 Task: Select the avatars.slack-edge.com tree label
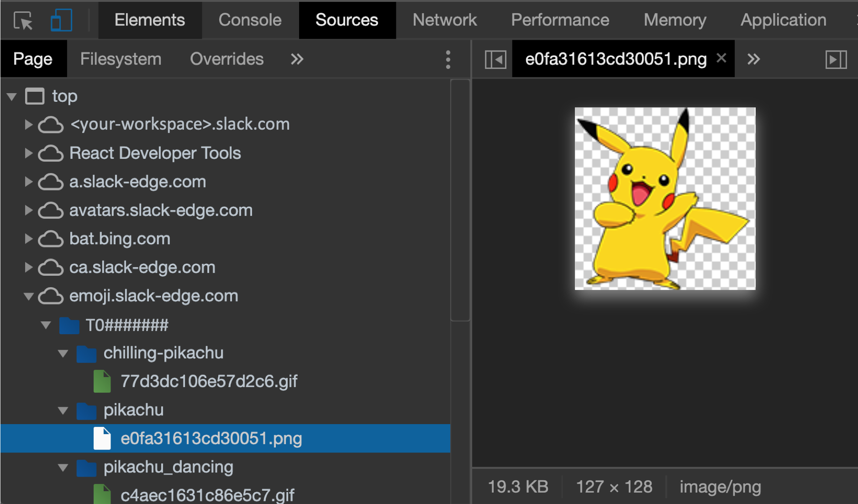[161, 210]
